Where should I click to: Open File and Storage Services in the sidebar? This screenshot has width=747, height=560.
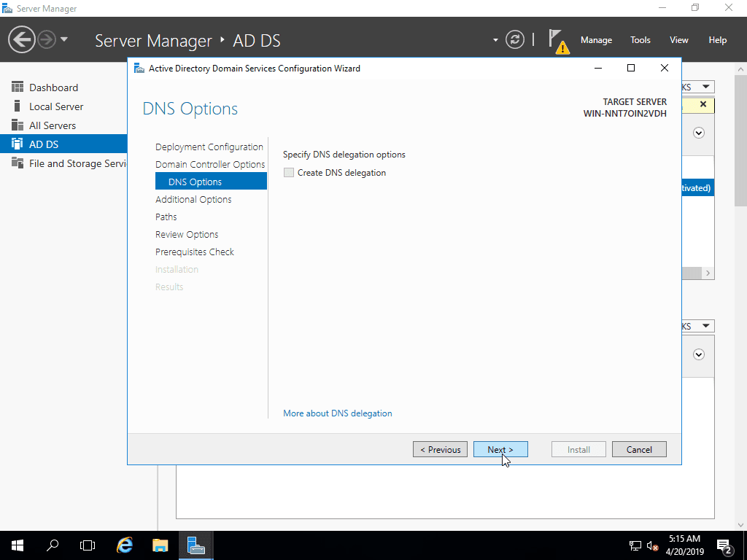click(x=63, y=163)
